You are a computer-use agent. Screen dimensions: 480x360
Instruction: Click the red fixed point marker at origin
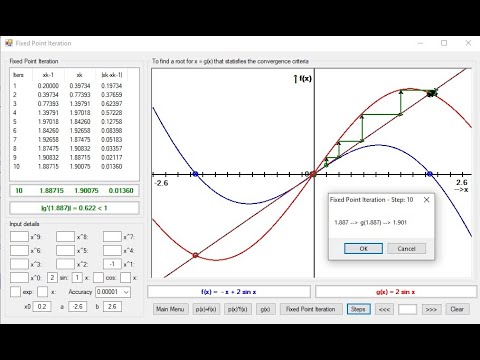(313, 174)
